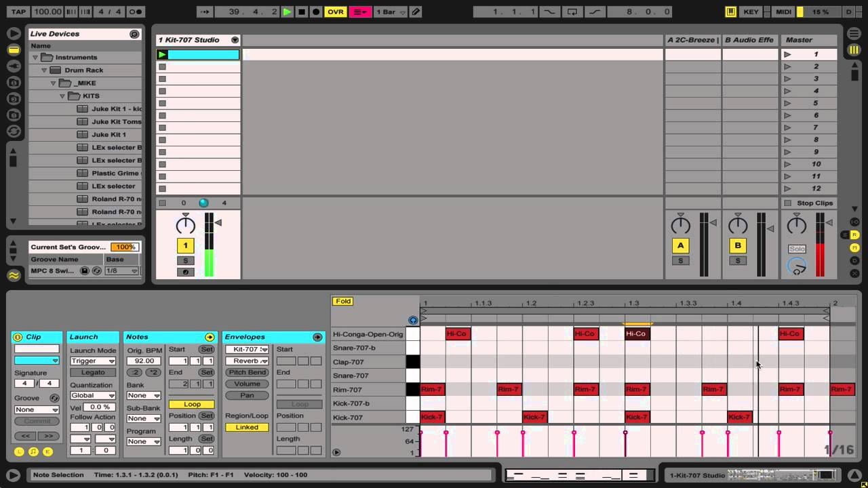This screenshot has height=488, width=868.
Task: Select Juke Kit 1 preset
Action: click(108, 135)
